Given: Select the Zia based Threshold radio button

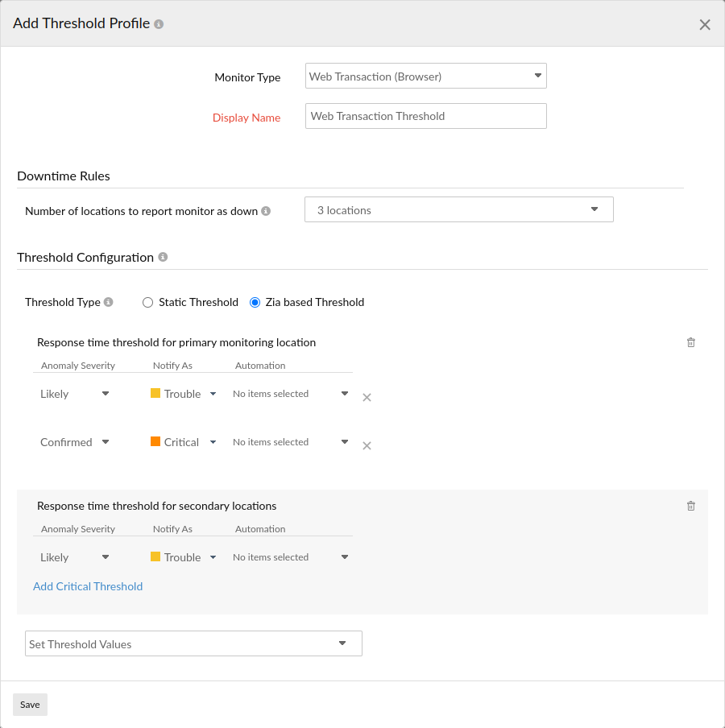Looking at the screenshot, I should point(255,302).
